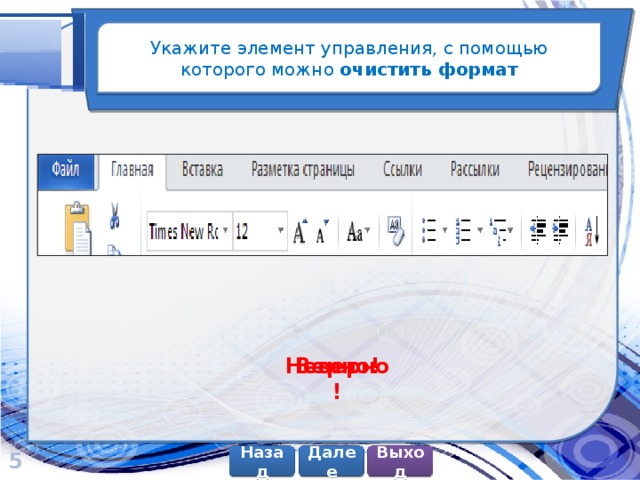The image size is (640, 480).
Task: Click the Decrease Indent icon
Action: (x=538, y=230)
